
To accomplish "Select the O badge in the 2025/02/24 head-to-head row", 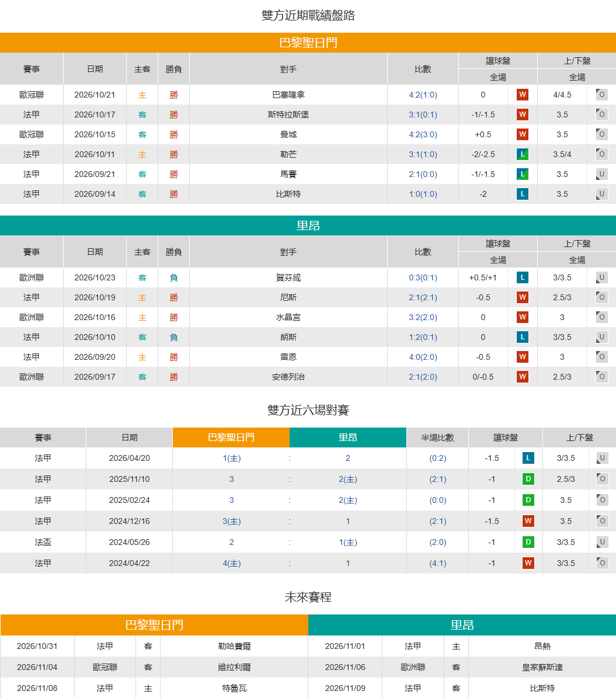I will 602,500.
